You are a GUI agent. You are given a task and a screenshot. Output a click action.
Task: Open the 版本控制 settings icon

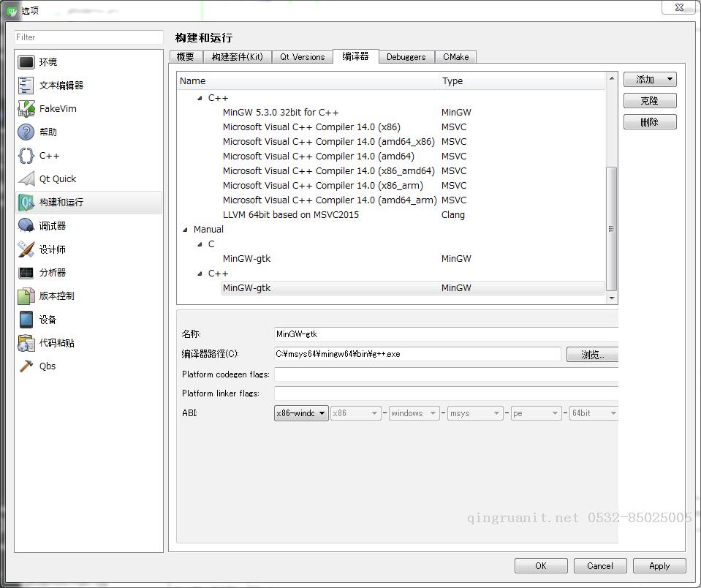[x=27, y=295]
